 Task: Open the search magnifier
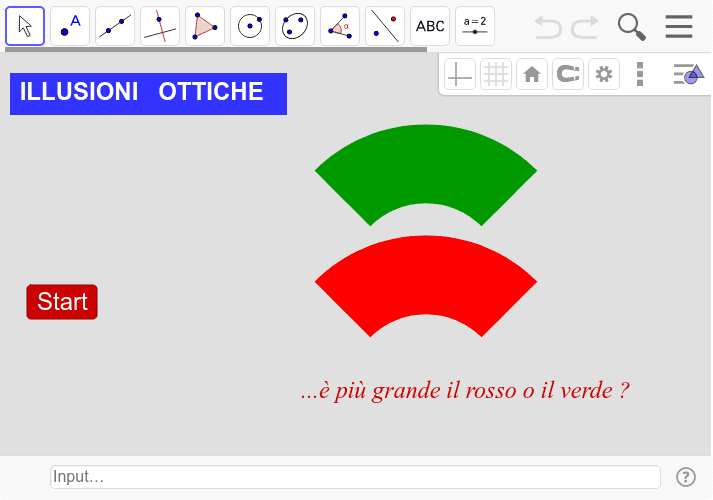point(632,27)
